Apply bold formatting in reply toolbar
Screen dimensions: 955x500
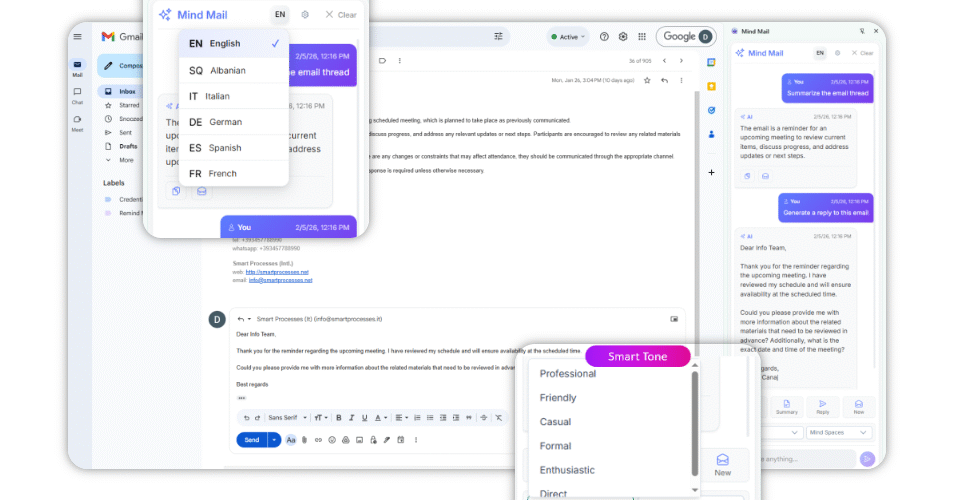click(338, 417)
